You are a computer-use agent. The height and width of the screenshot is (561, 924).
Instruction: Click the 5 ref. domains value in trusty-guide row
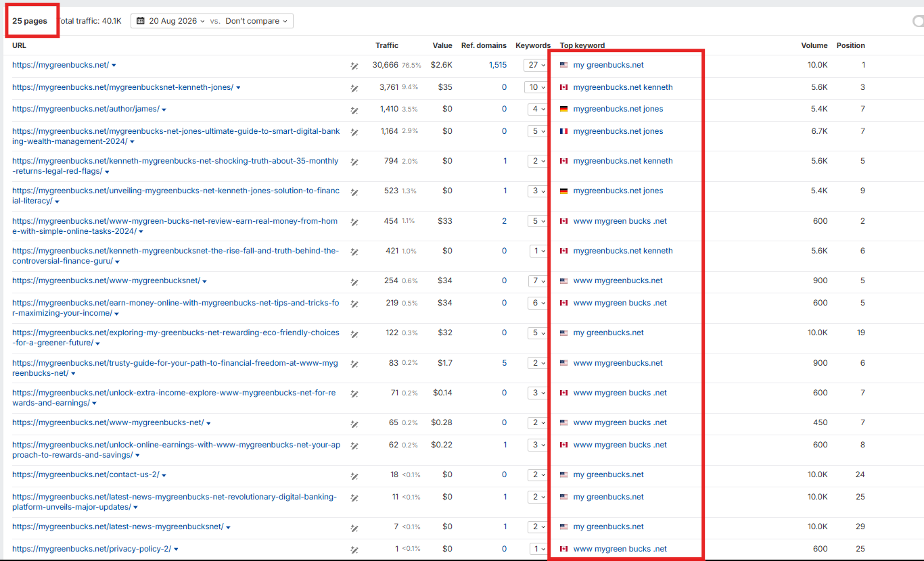click(x=504, y=363)
